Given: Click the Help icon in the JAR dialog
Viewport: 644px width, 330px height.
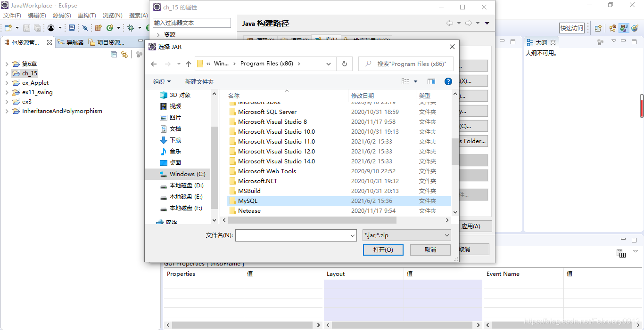Looking at the screenshot, I should coord(448,81).
